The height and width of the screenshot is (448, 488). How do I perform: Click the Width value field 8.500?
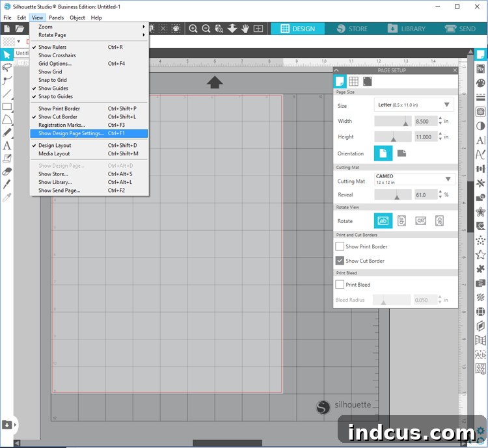pyautogui.click(x=426, y=122)
